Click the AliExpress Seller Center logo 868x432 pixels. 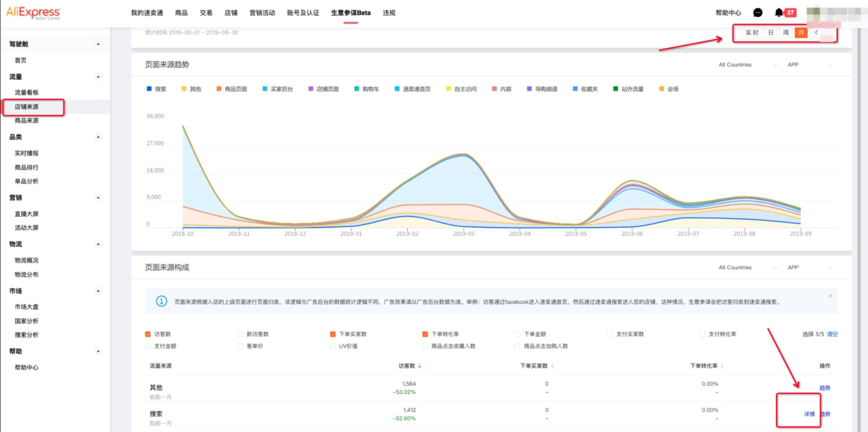click(33, 13)
